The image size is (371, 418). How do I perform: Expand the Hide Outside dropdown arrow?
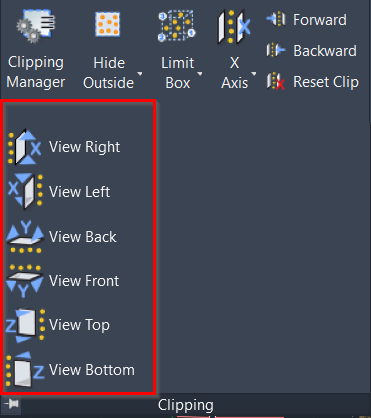[x=140, y=74]
